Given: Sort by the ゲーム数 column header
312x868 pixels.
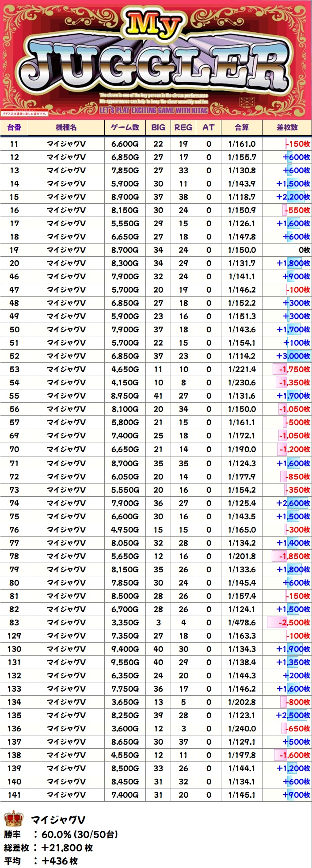Looking at the screenshot, I should [x=125, y=127].
